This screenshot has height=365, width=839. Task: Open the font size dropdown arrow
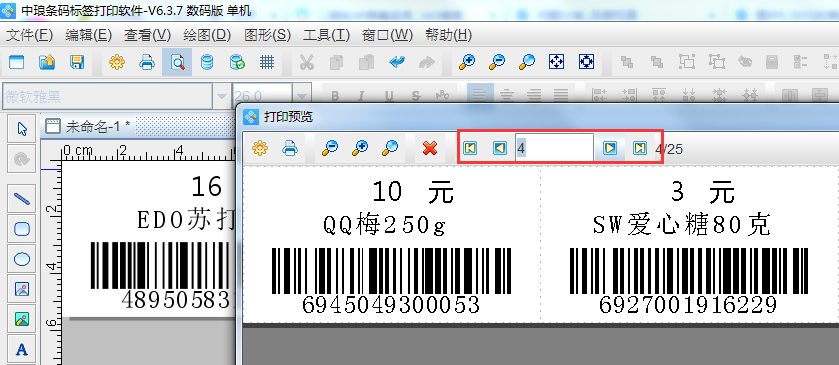302,97
